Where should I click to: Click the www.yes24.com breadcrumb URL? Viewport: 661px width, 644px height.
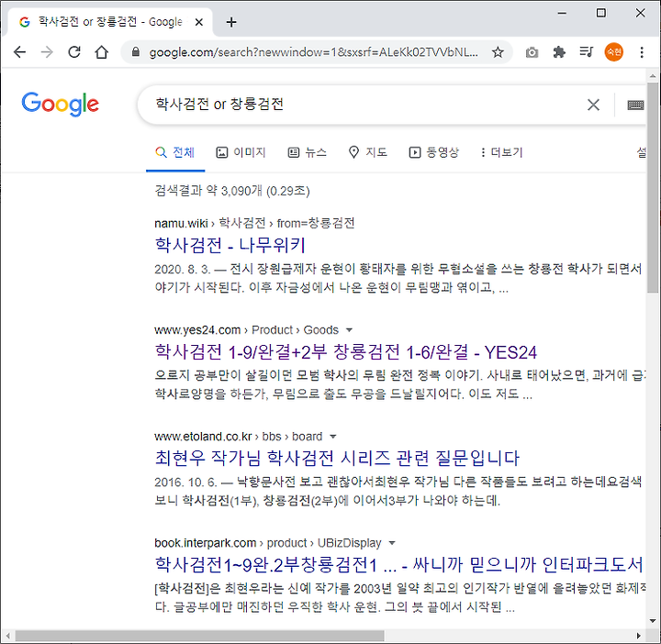[246, 330]
